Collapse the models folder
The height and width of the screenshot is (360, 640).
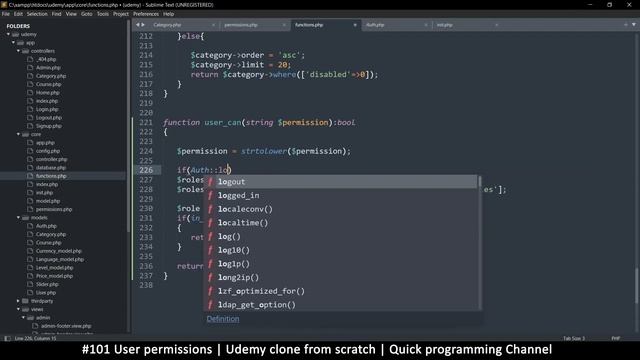[x=18, y=218]
